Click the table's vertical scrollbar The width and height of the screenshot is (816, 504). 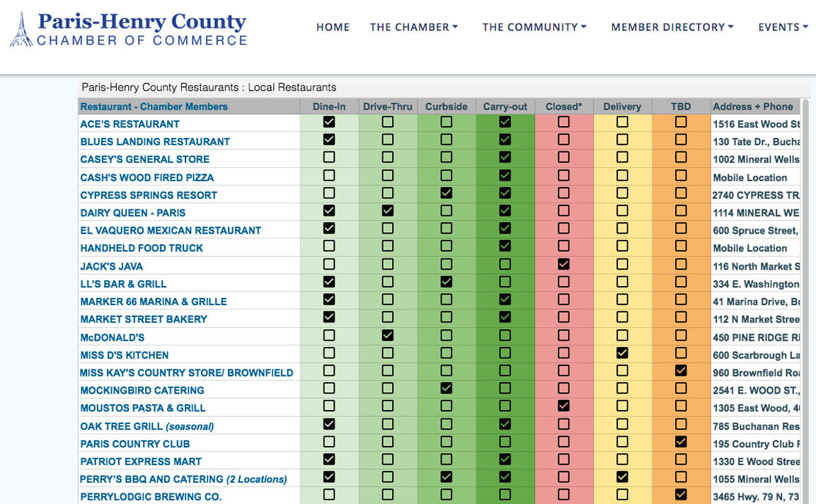(x=805, y=301)
